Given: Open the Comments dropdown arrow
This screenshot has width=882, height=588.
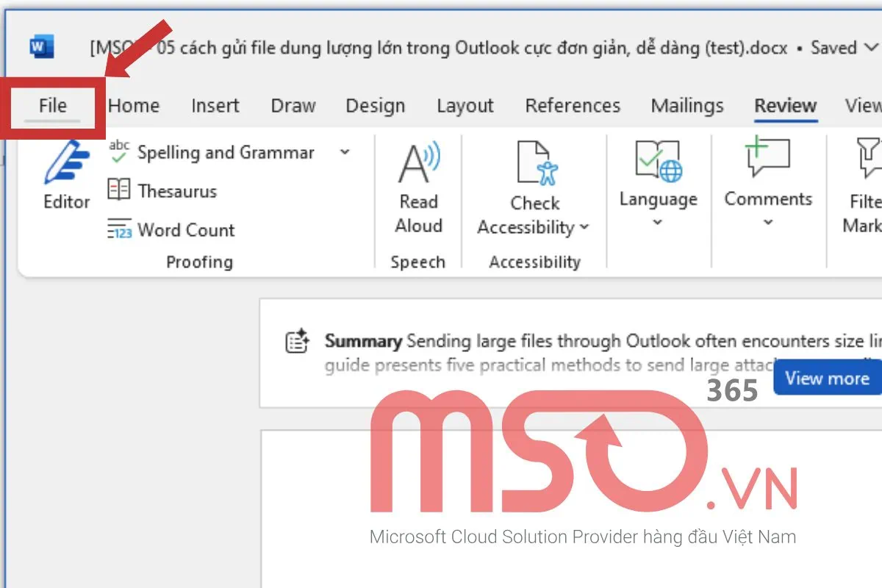Looking at the screenshot, I should [x=768, y=223].
